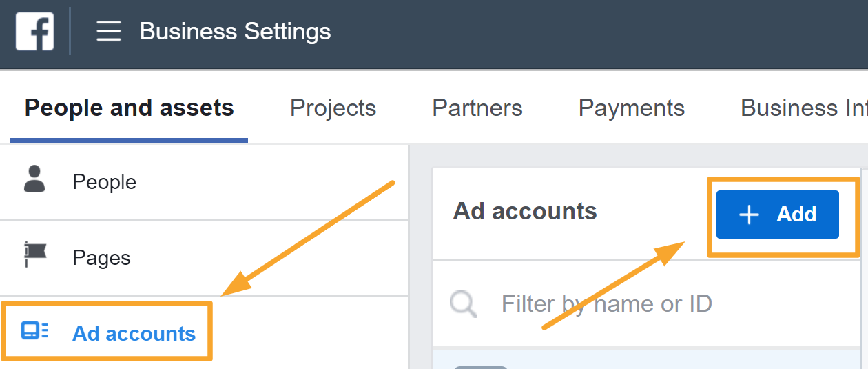Screen dimensions: 868x369
Task: Select the first ad account row below filter
Action: click(648, 359)
